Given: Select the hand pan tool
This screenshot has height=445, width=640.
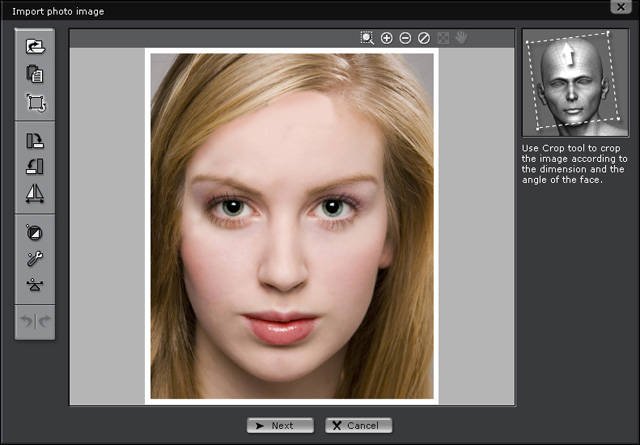Looking at the screenshot, I should pos(461,38).
